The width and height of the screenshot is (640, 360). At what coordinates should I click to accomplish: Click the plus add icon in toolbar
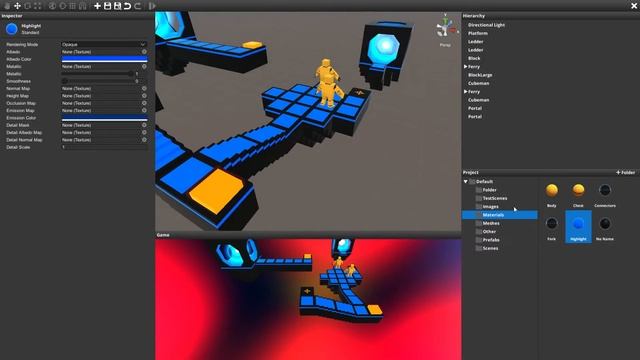pos(97,6)
